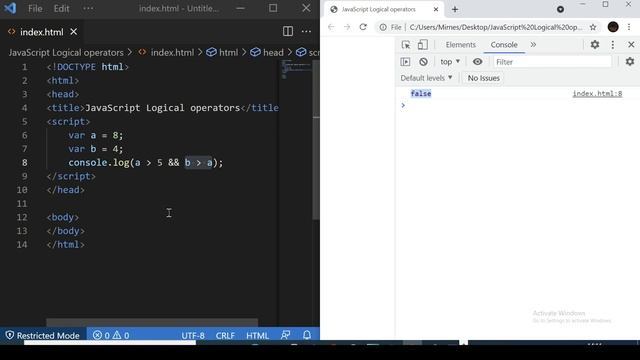
Task: Open the File menu in VS Code
Action: [x=35, y=8]
